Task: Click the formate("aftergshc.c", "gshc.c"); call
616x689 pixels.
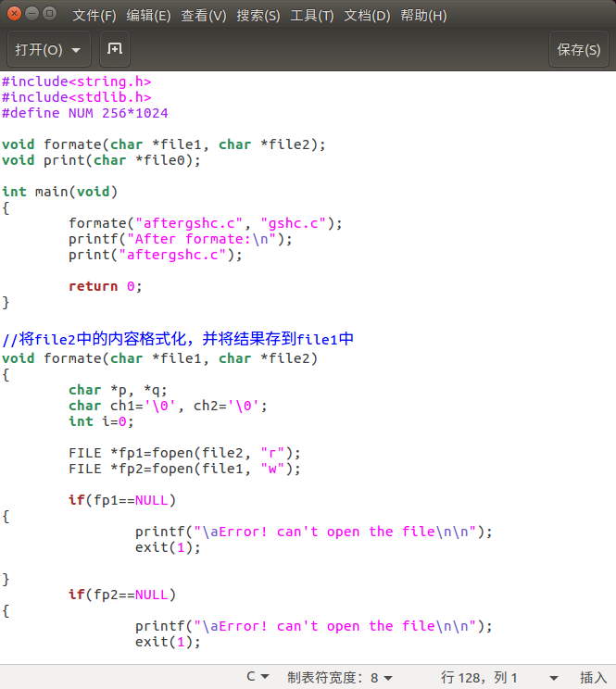Action: pyautogui.click(x=206, y=224)
